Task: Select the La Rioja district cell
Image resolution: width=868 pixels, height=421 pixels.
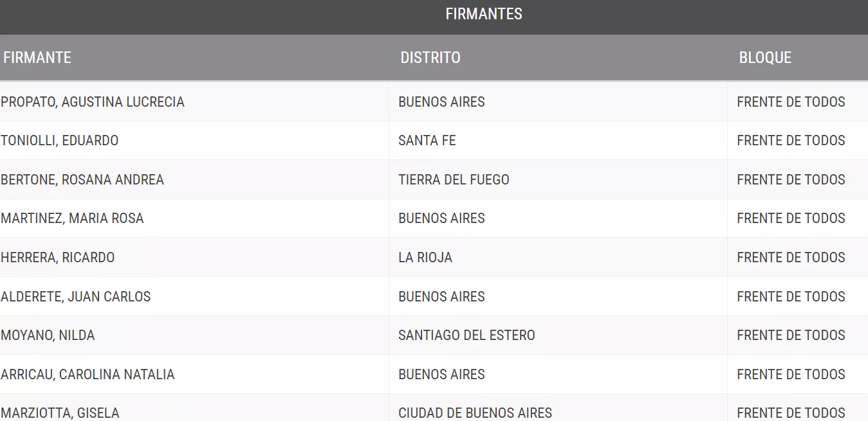Action: point(425,257)
